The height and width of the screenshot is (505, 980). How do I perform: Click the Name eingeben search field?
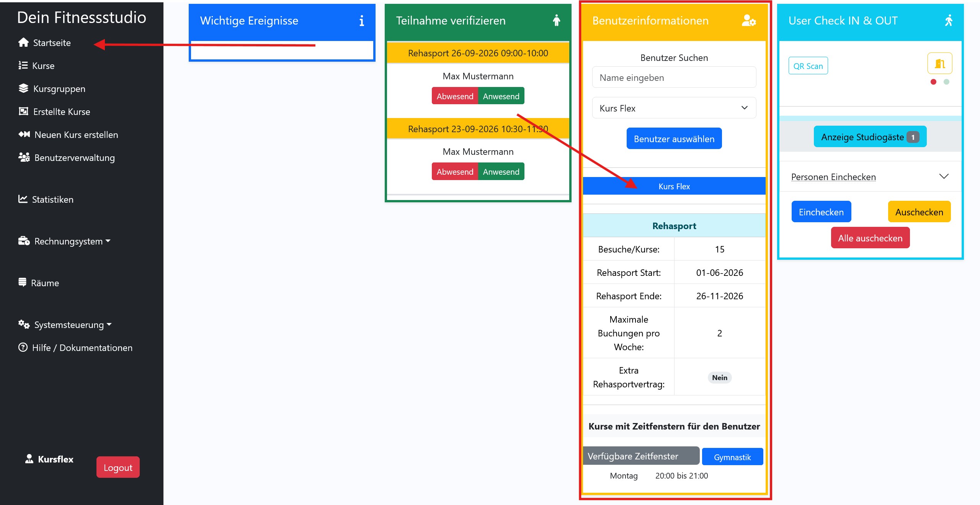[x=674, y=77]
